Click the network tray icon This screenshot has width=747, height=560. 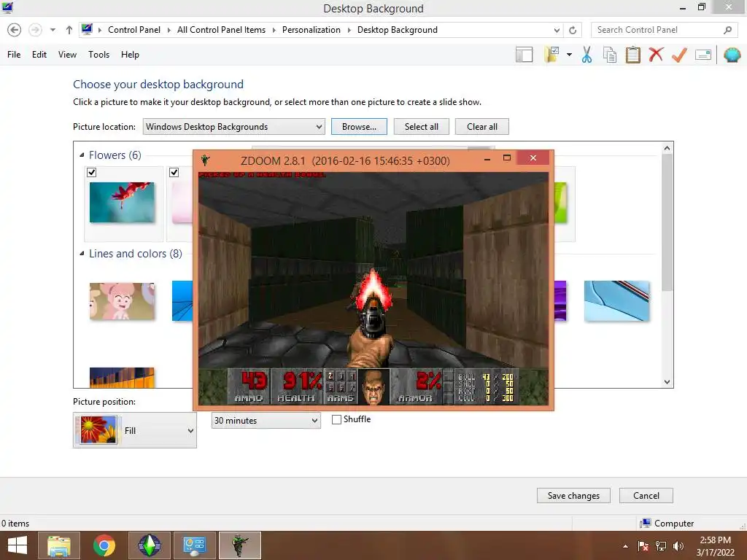click(661, 546)
